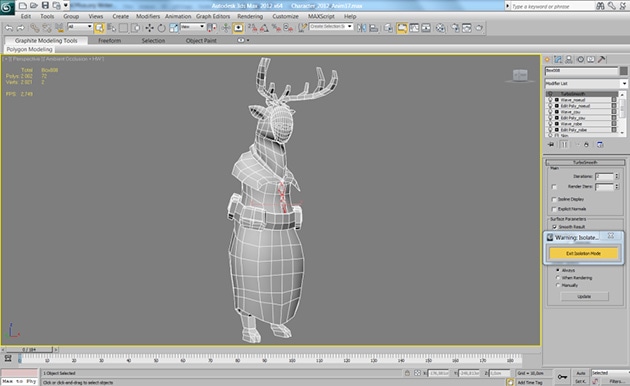The height and width of the screenshot is (386, 630).
Task: Switch to the Object Paint ribbon tab
Action: (201, 41)
